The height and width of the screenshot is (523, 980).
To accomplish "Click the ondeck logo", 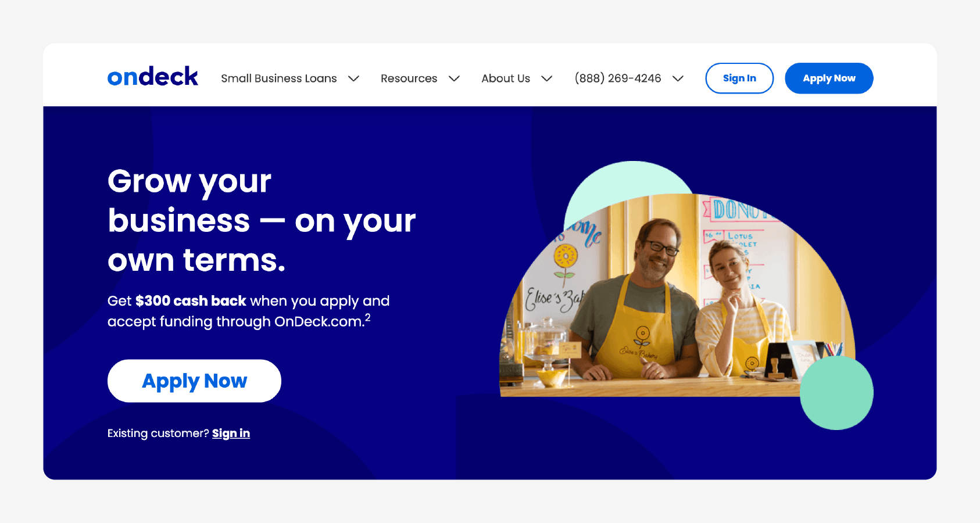I will (152, 77).
